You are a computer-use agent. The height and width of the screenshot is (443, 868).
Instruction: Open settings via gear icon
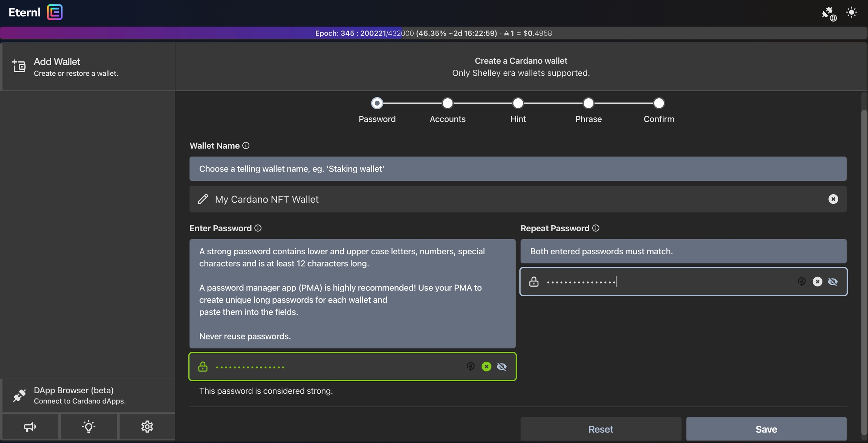[x=147, y=427]
